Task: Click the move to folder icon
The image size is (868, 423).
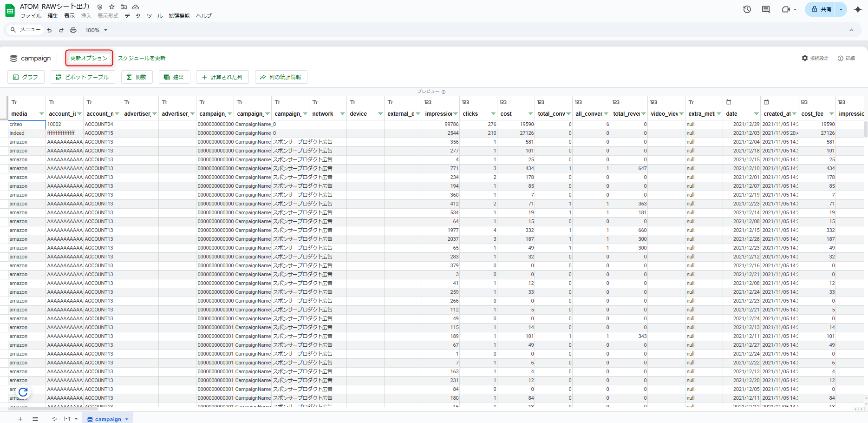Action: pos(124,7)
